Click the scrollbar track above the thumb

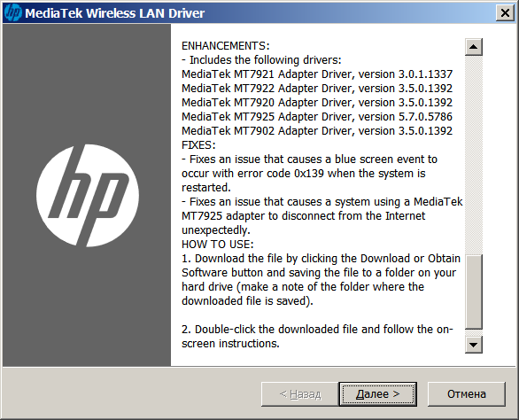pos(473,155)
